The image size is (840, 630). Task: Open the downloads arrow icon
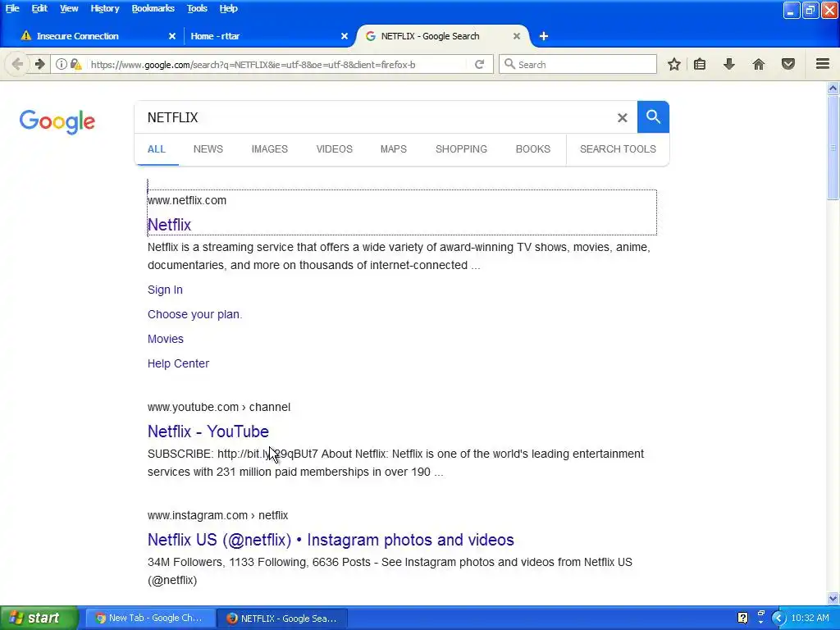[729, 64]
